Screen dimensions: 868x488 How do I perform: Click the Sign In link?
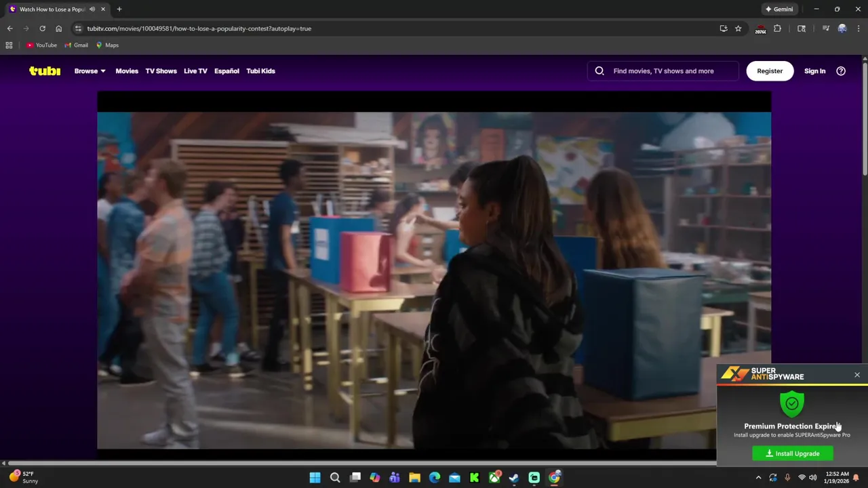(x=814, y=70)
